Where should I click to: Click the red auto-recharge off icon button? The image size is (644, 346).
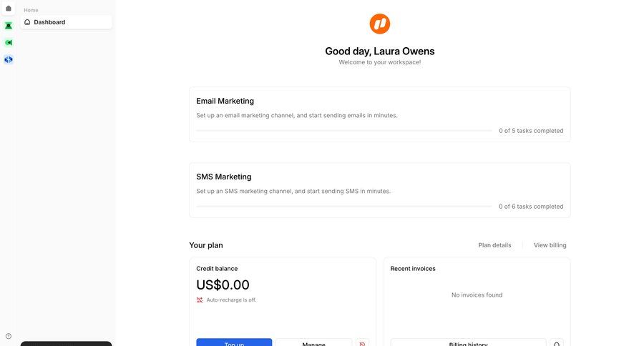[362, 343]
